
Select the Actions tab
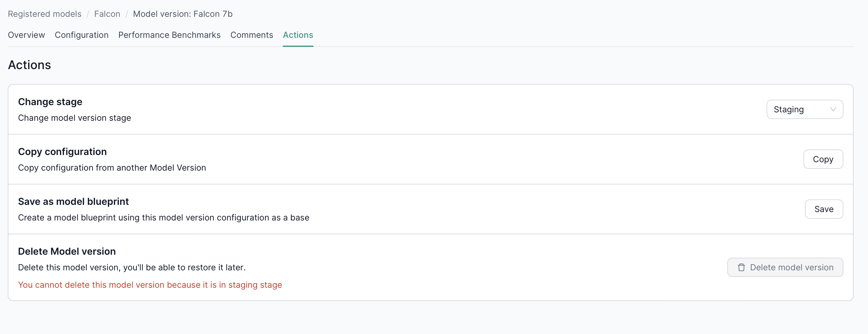(298, 35)
